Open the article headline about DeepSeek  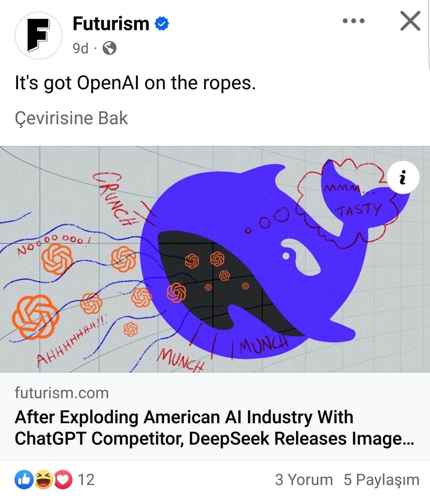214,427
